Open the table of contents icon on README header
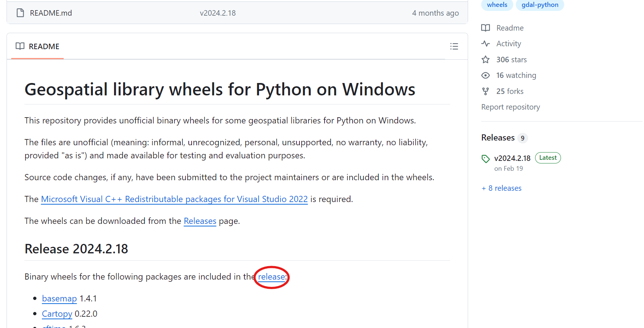644x328 pixels. (x=454, y=46)
